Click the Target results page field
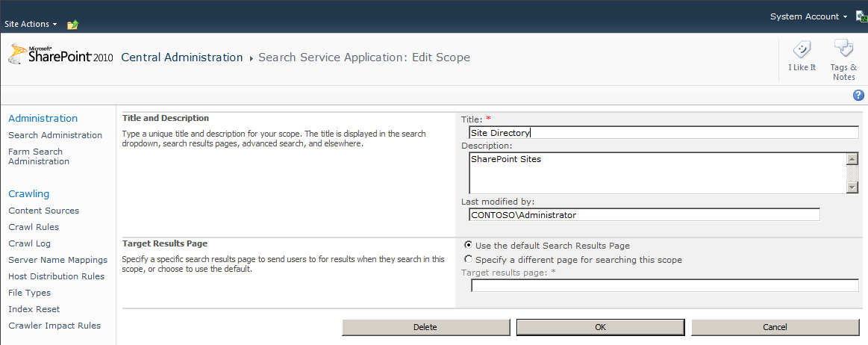Viewport: 868px width, 345px height. (665, 285)
